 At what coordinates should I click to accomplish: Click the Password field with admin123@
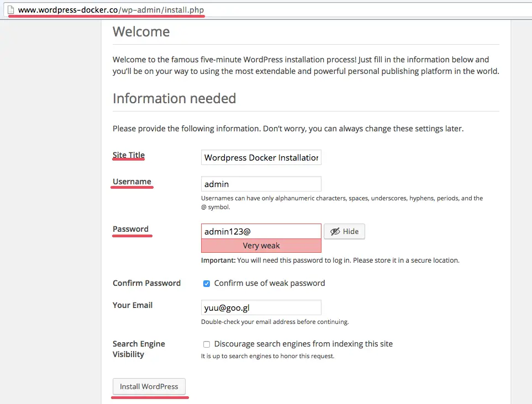[x=261, y=231]
